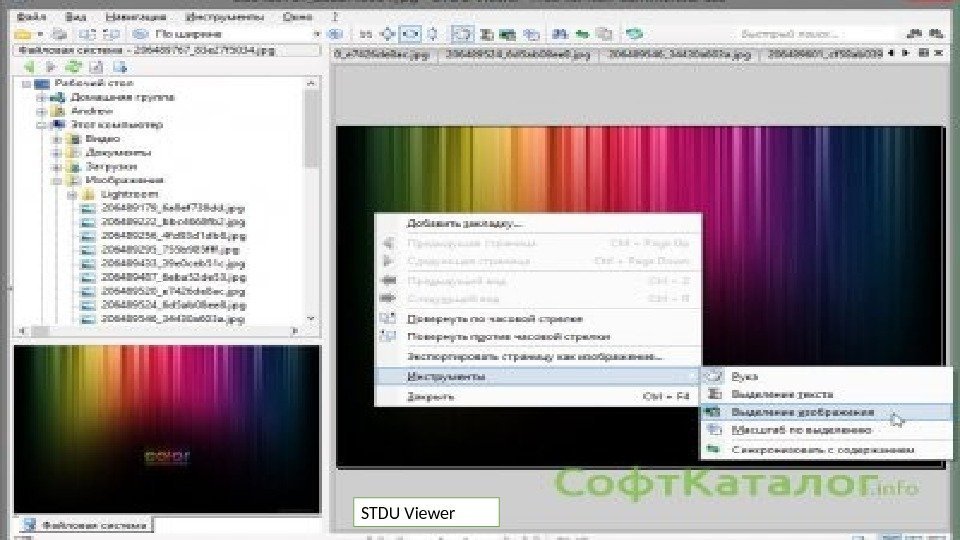Select the highlighted fit width icon
This screenshot has height=540, width=960.
click(410, 34)
